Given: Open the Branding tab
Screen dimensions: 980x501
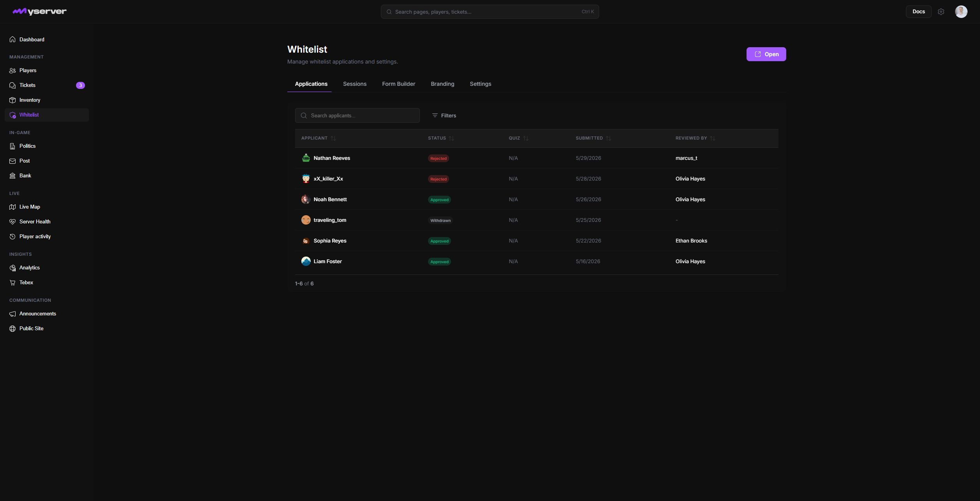Looking at the screenshot, I should [x=442, y=84].
